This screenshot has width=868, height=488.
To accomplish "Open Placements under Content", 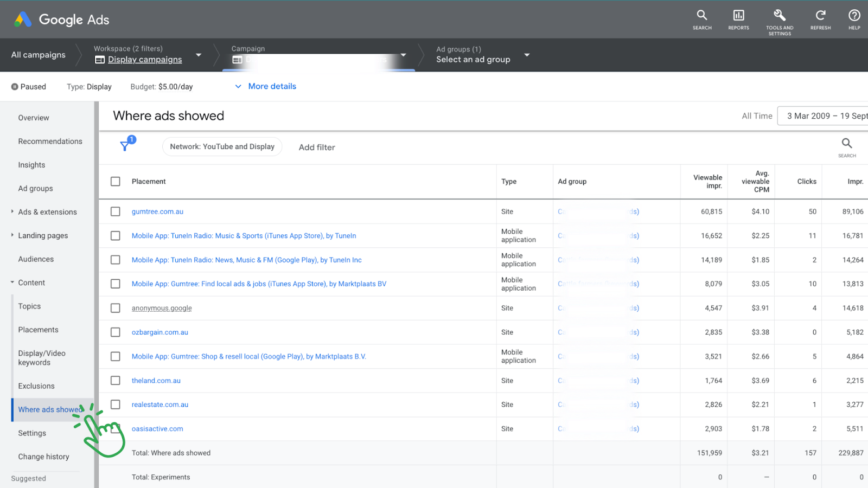I will click(x=38, y=330).
